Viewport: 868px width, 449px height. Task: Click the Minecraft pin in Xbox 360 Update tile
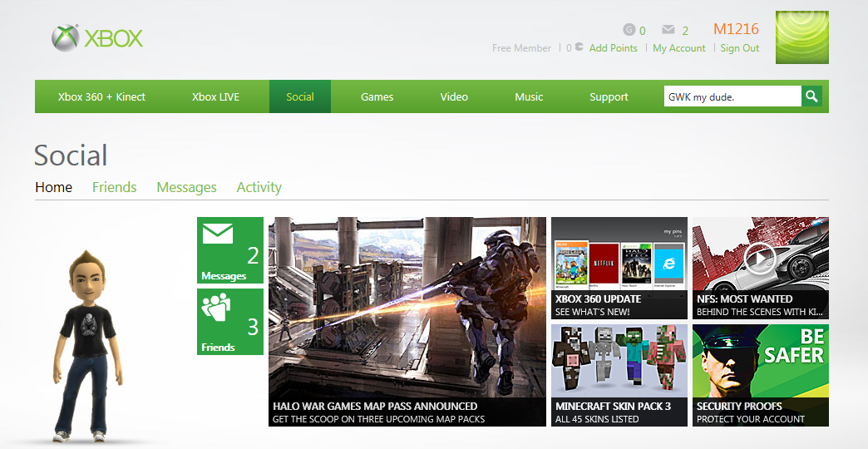[571, 264]
